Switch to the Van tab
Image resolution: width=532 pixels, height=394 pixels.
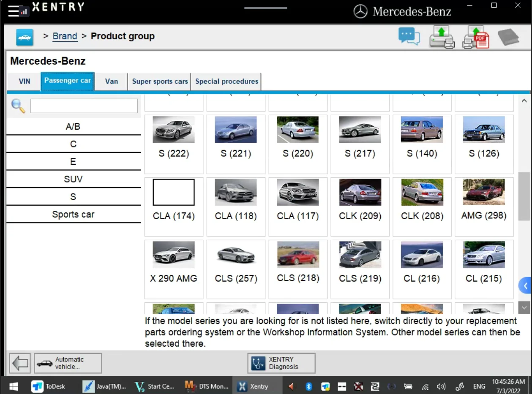112,82
